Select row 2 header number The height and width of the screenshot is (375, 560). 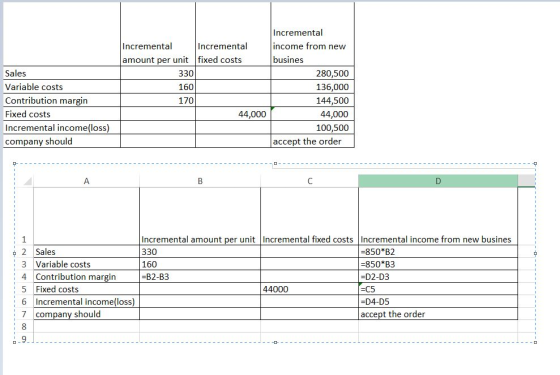pyautogui.click(x=24, y=252)
